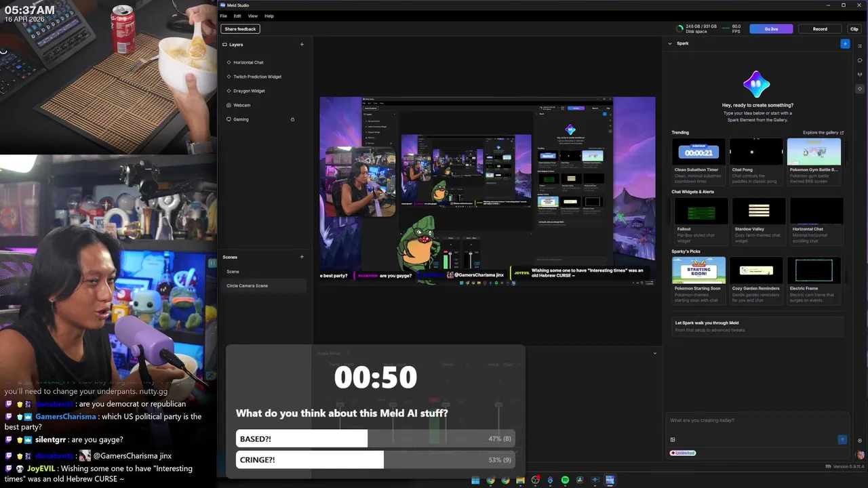This screenshot has width=868, height=488.
Task: Choose the Pokemon Starting Soon thumbnail
Action: pyautogui.click(x=698, y=270)
